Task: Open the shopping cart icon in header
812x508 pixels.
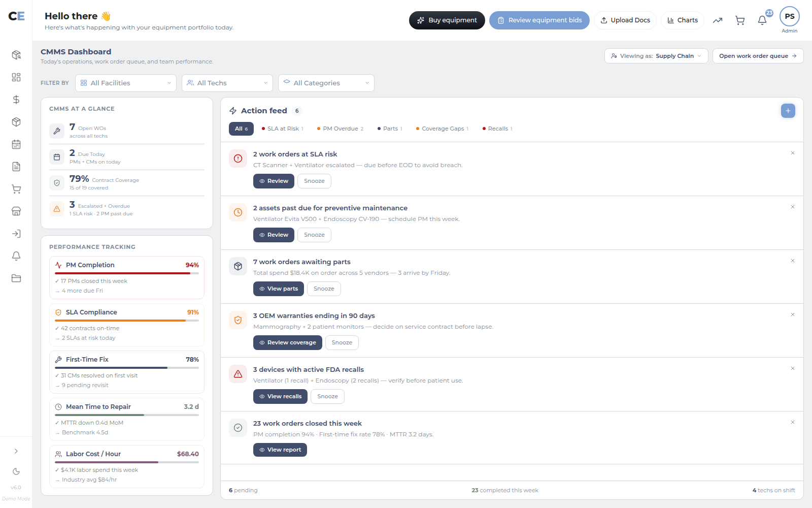Action: coord(740,20)
